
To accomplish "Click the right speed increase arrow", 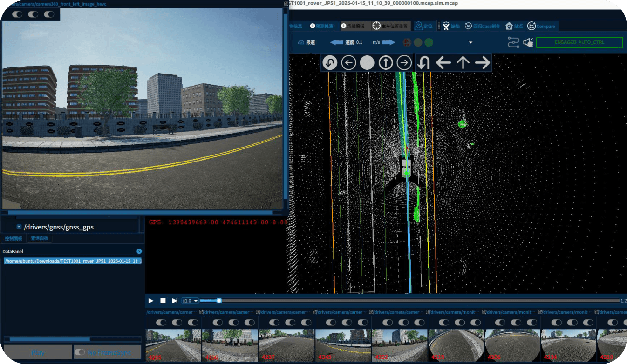I will pos(388,42).
